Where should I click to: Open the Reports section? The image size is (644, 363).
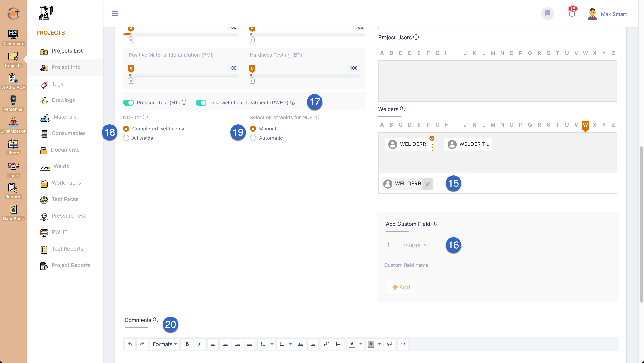[x=13, y=191]
